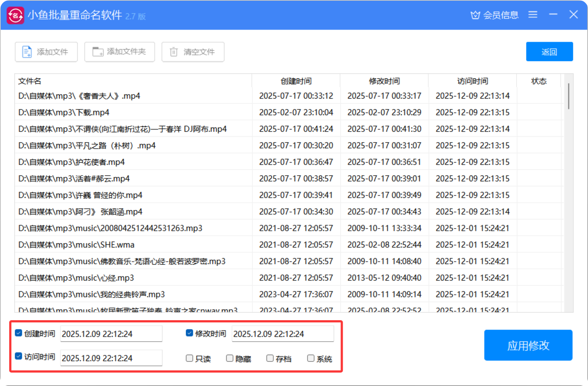The height and width of the screenshot is (386, 588).
Task: Click the 返回 button
Action: click(x=549, y=52)
